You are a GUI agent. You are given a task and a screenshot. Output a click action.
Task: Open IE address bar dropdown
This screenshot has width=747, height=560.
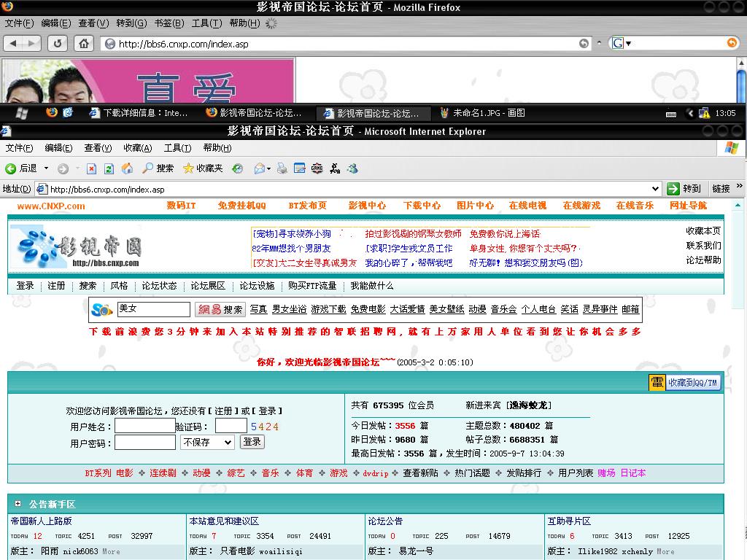click(655, 189)
